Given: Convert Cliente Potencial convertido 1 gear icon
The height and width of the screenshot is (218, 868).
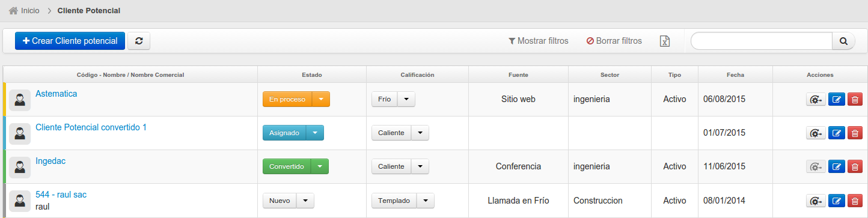Looking at the screenshot, I should pyautogui.click(x=816, y=133).
